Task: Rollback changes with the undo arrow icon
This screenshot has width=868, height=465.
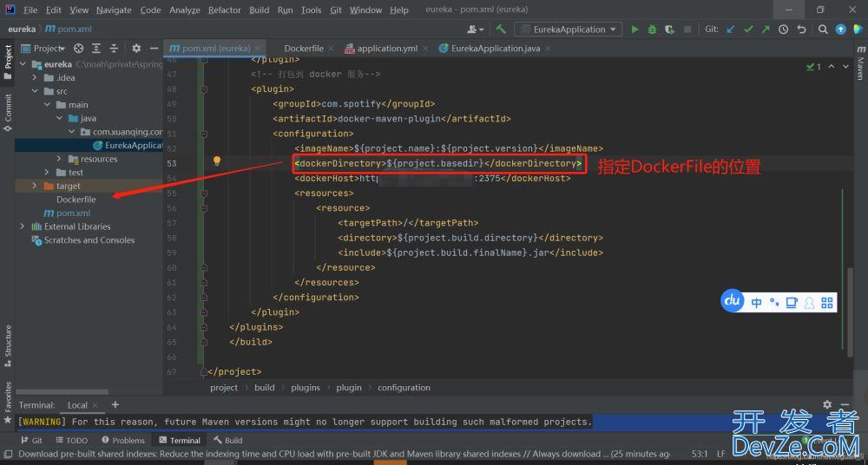Action: click(x=801, y=29)
